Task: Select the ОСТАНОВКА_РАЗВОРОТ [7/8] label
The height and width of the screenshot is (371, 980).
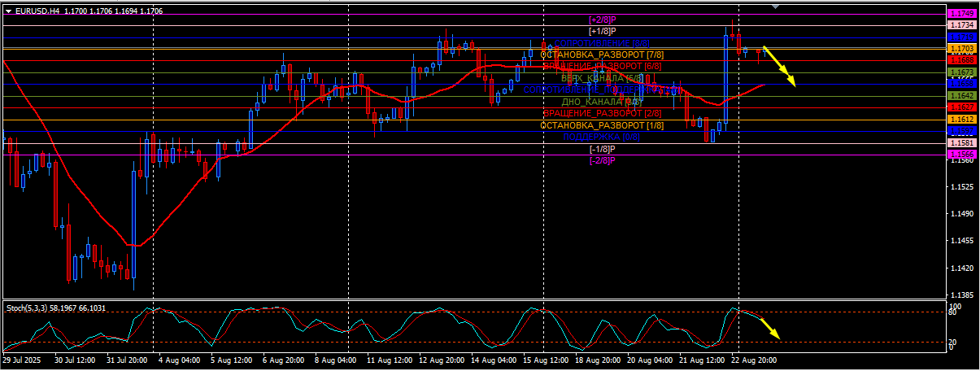Action: pos(602,54)
